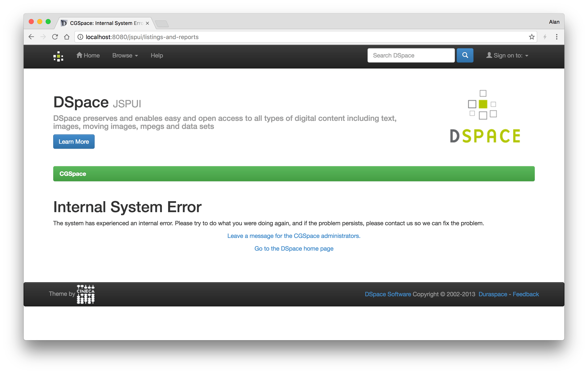588x374 pixels.
Task: Click the lightning bolt extension icon
Action: coord(545,37)
